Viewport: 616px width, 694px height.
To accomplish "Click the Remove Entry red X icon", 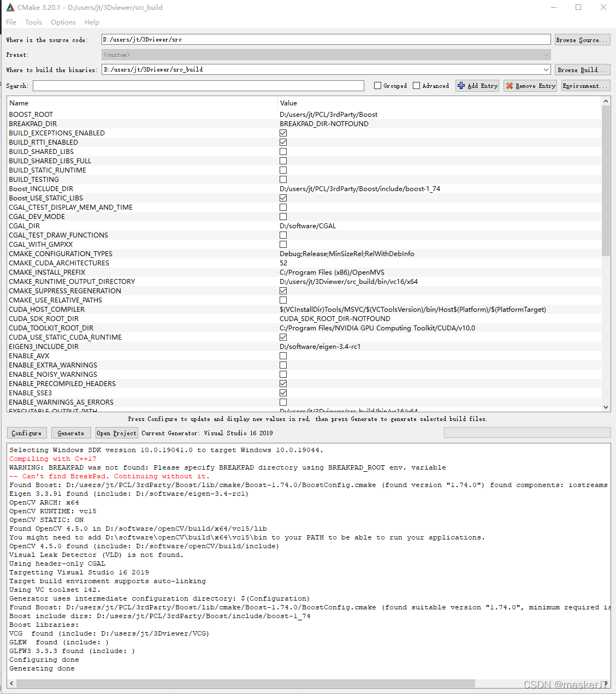I will [510, 85].
